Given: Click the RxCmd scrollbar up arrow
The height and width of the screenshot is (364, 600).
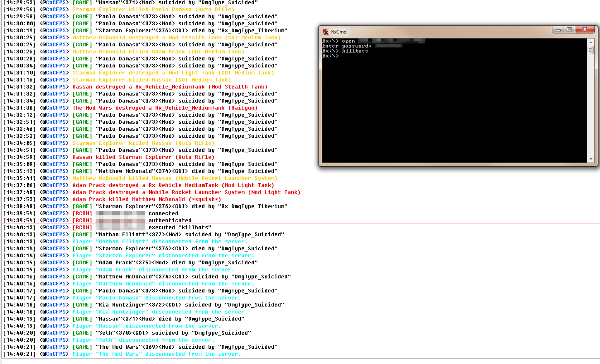Looking at the screenshot, I should point(591,42).
